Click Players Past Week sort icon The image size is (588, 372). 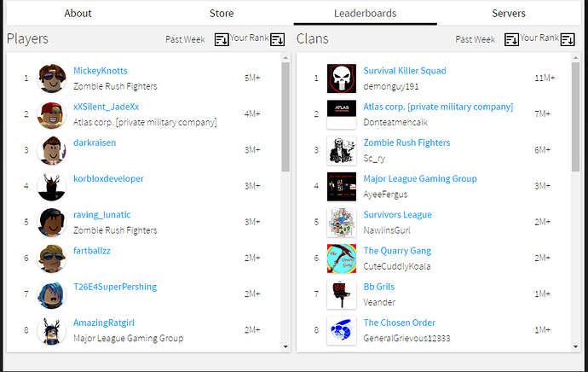tap(222, 39)
